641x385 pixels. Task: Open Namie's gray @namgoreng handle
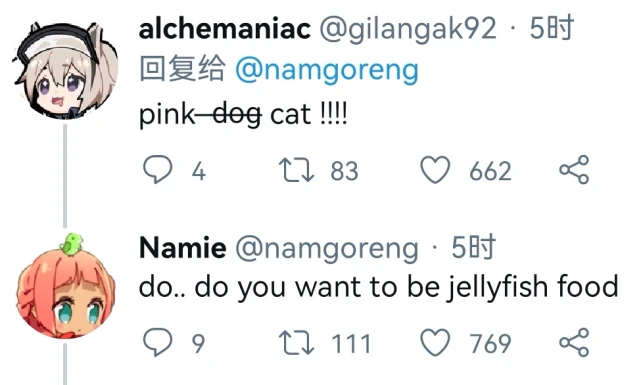(x=327, y=248)
